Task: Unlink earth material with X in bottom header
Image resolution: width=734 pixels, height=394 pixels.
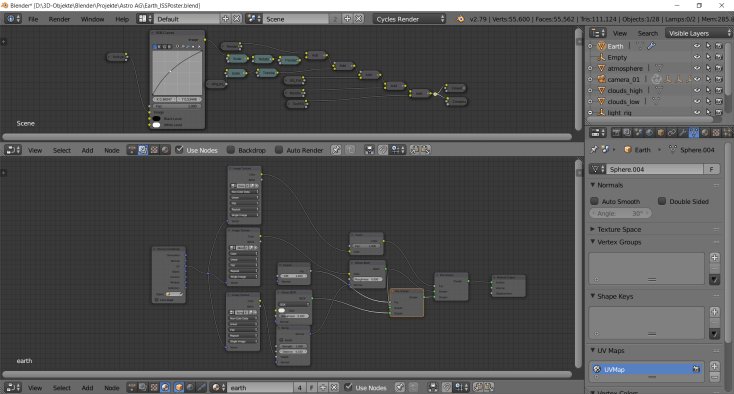Action: tap(334, 387)
